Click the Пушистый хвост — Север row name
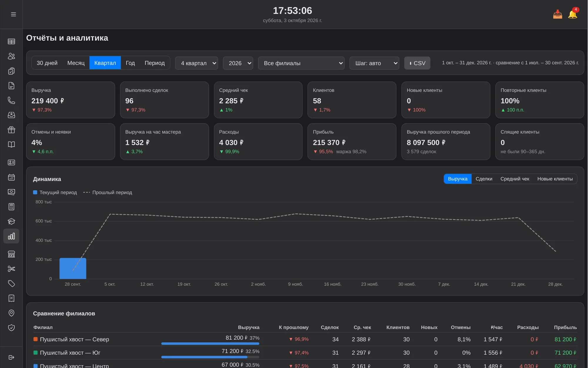This screenshot has height=368, width=588. tap(74, 339)
